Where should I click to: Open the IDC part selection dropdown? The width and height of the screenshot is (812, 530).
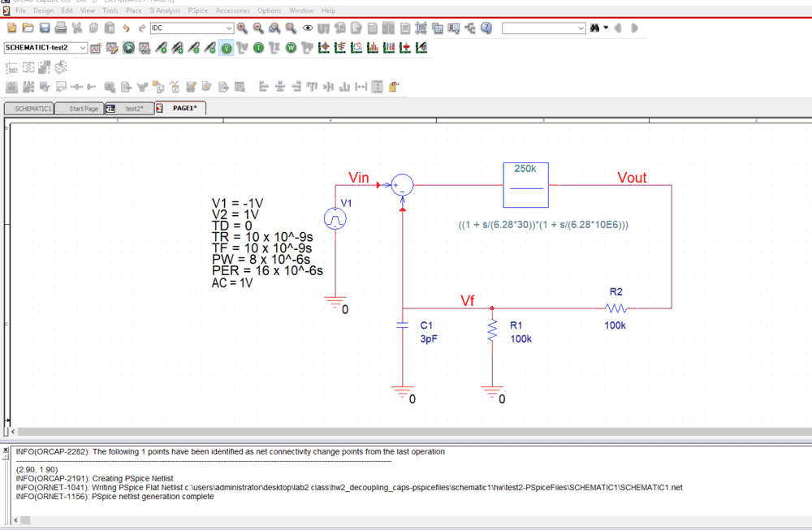228,28
